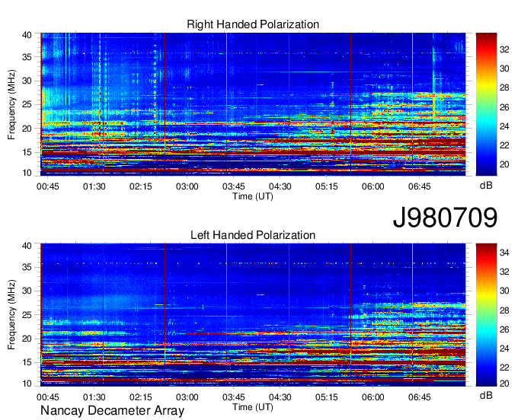Click the Right Handed Polarization spectrogram image
This screenshot has width=518, height=420.
click(253, 104)
